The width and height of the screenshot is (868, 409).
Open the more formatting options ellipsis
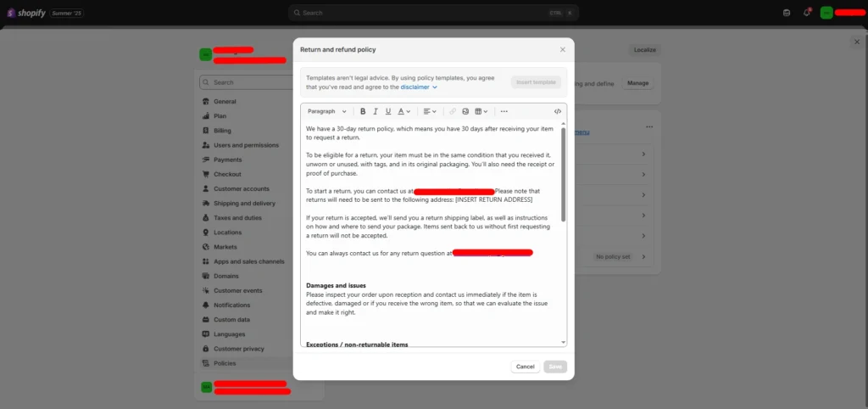tap(504, 111)
